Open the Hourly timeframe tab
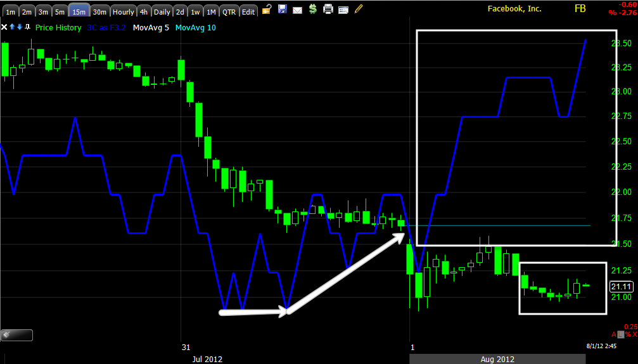The width and height of the screenshot is (638, 364). [x=124, y=11]
